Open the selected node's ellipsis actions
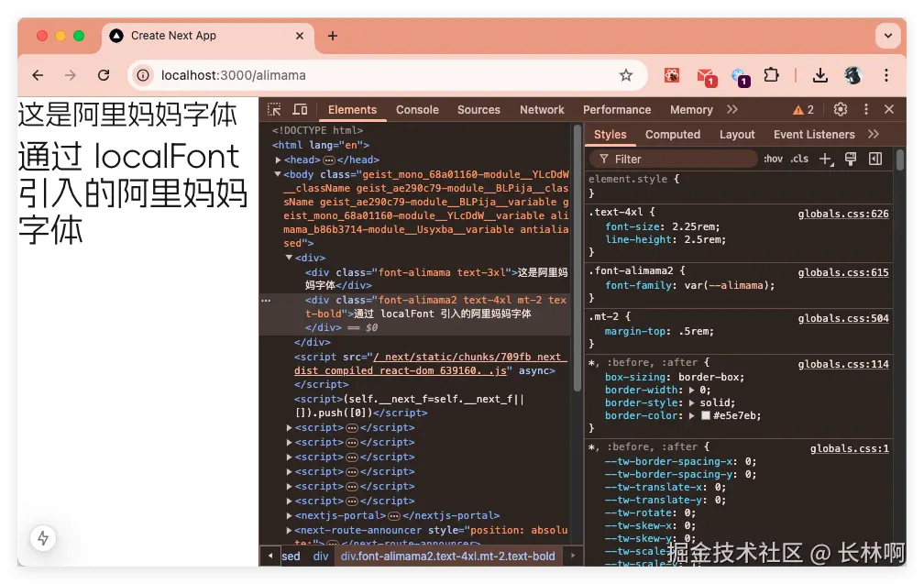Image resolution: width=924 pixels, height=584 pixels. tap(266, 301)
